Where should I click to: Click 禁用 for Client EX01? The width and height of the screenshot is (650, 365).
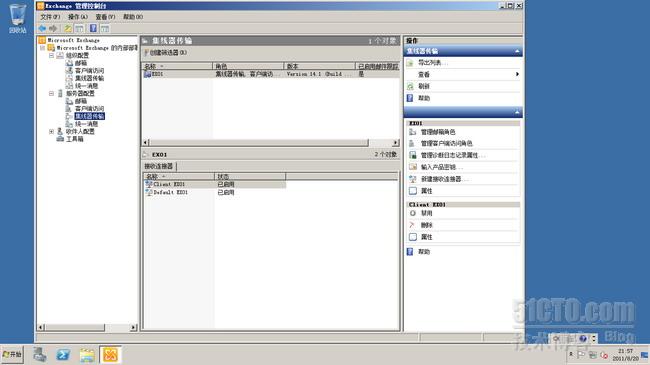click(426, 213)
